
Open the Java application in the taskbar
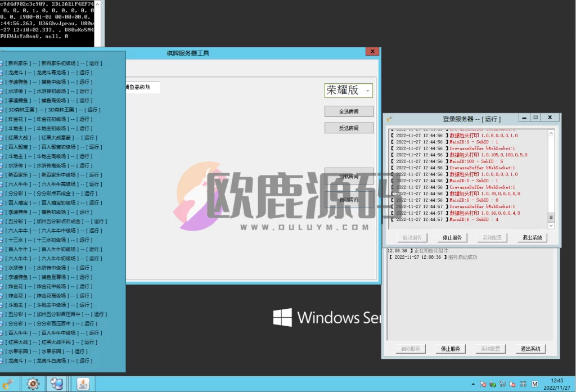(83, 384)
